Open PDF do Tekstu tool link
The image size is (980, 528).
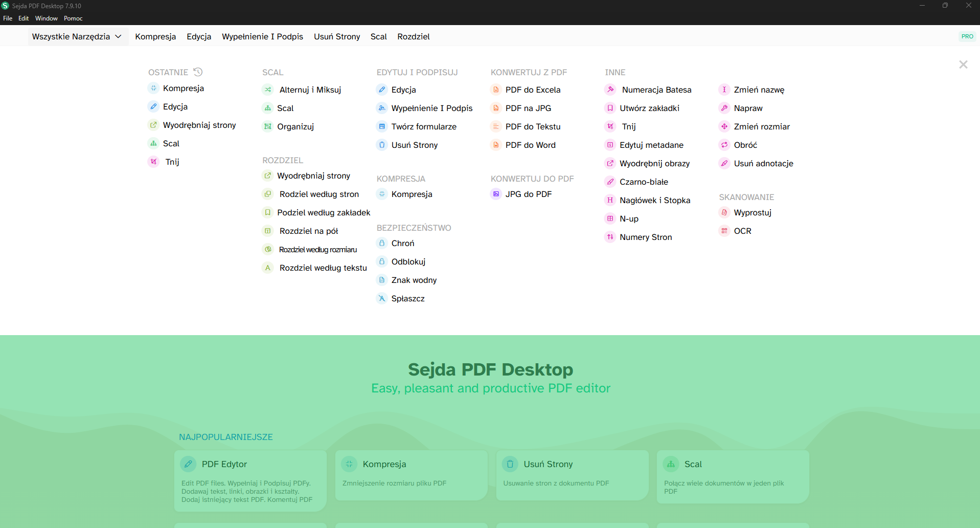coord(533,126)
